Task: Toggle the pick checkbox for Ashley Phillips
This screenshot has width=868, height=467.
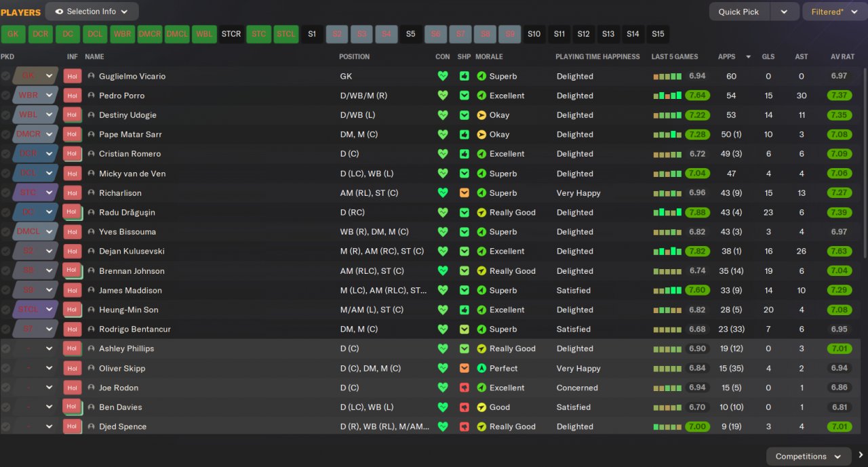Action: [6, 349]
